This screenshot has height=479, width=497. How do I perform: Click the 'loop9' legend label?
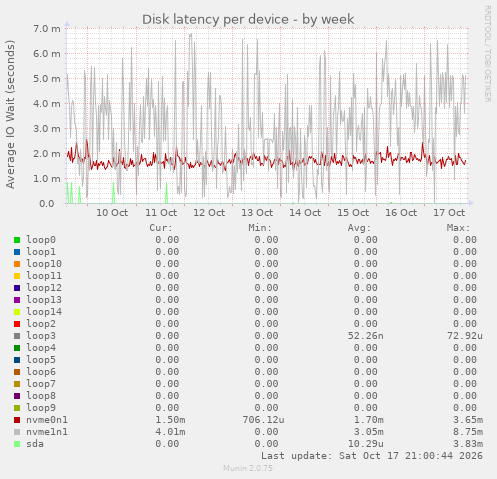[x=41, y=408]
